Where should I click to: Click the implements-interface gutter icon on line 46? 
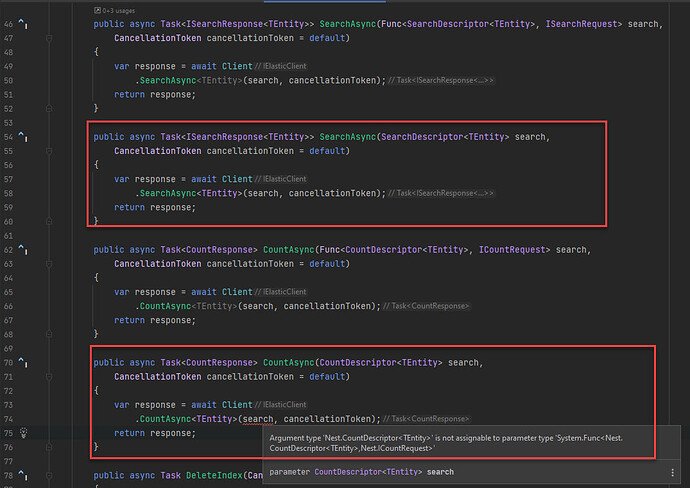[22, 24]
